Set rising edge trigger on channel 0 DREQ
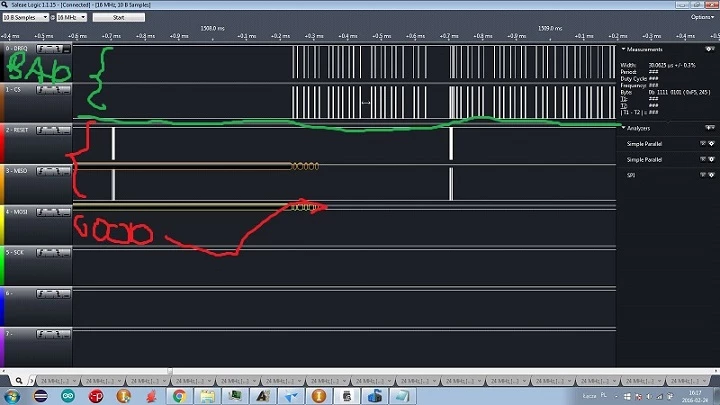Viewport: 720px width, 405px height. click(x=41, y=49)
